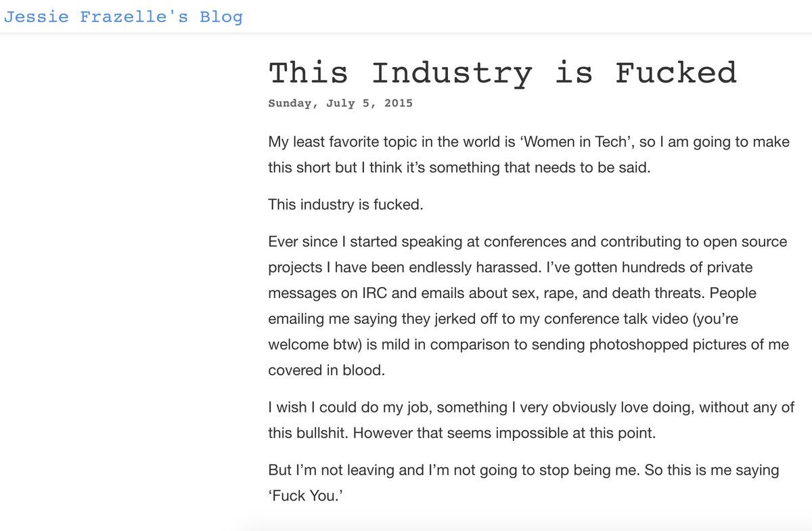Click the standalone sentence 'This industry is fucked.'
This screenshot has width=812, height=531.
(345, 204)
